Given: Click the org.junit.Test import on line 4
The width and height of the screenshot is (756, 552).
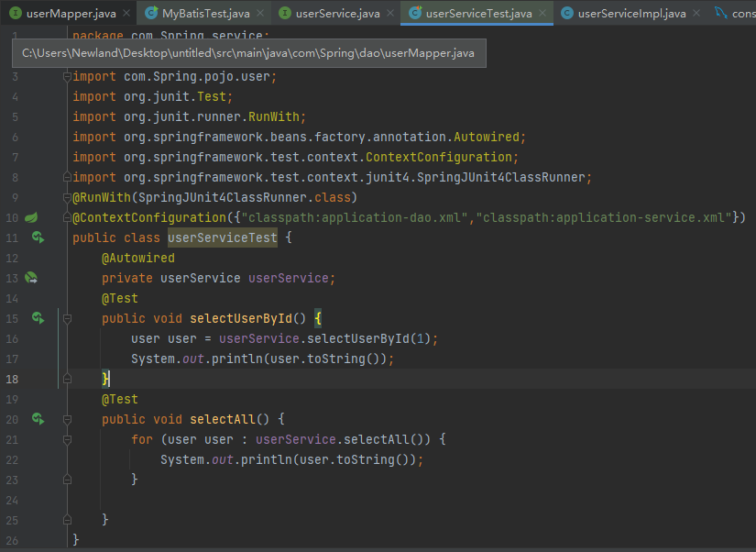Looking at the screenshot, I should [x=153, y=96].
